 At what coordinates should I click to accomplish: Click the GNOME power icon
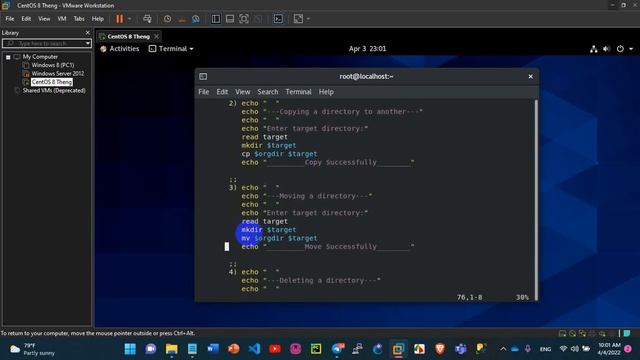[x=620, y=49]
